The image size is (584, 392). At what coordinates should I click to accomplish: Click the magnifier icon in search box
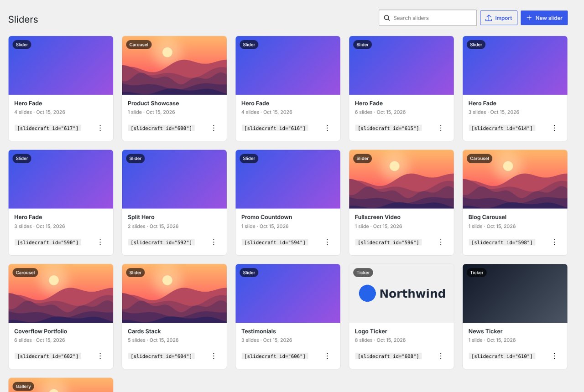coord(387,18)
